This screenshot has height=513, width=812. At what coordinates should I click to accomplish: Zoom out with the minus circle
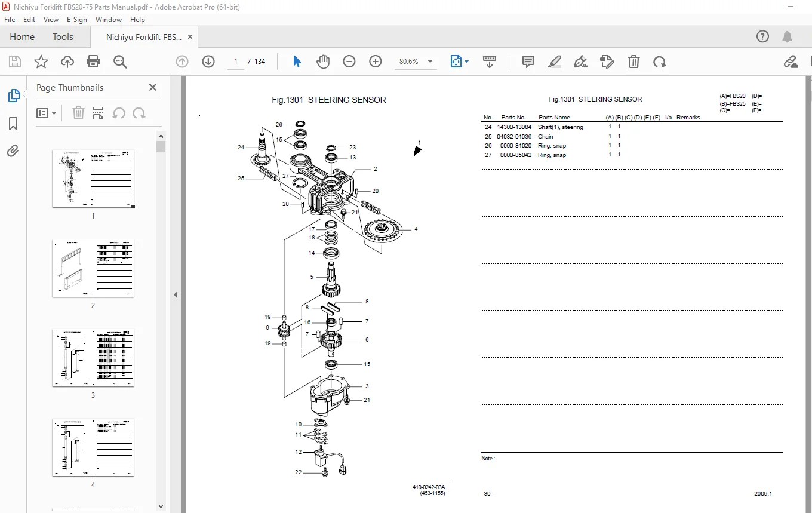coord(349,62)
